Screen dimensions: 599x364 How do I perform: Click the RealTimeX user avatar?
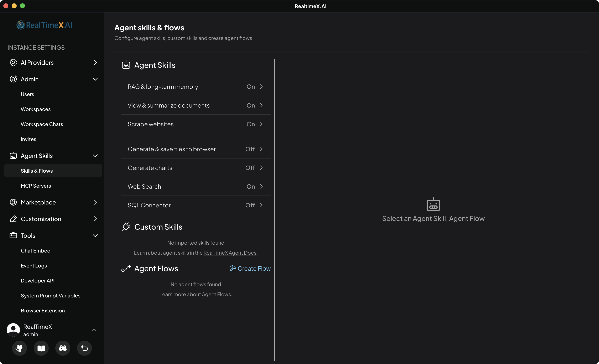[13, 330]
